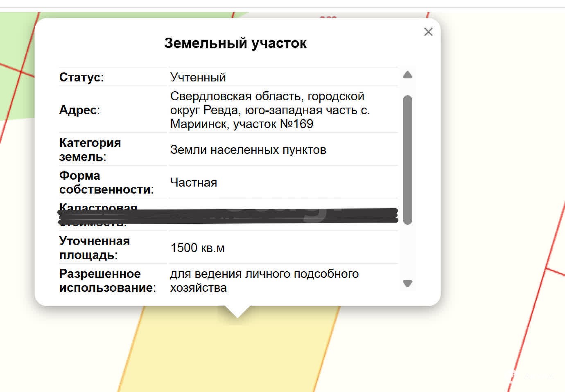The image size is (565, 392).
Task: Select the Частная ownership value
Action: tap(193, 182)
